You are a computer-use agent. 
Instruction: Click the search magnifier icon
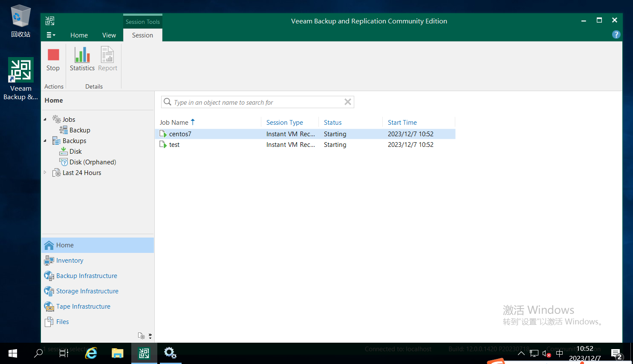[168, 102]
